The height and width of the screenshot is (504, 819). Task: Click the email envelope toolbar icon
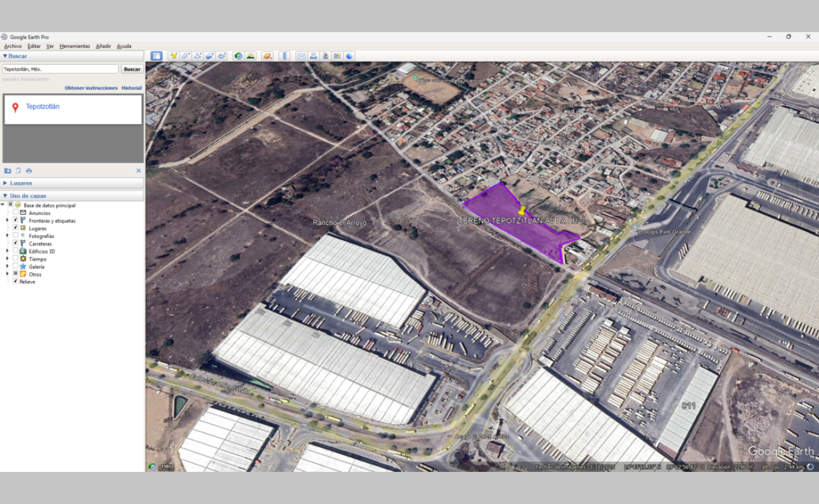point(301,56)
